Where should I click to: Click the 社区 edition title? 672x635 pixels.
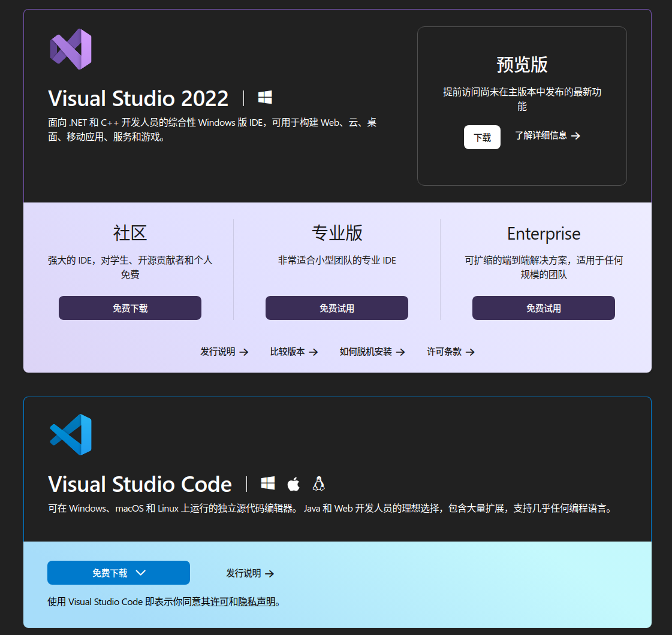[130, 233]
